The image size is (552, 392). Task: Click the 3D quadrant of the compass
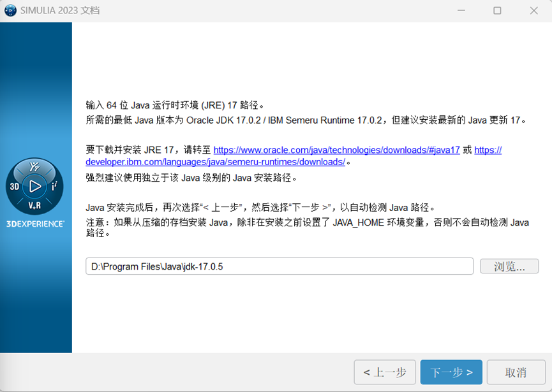click(15, 187)
